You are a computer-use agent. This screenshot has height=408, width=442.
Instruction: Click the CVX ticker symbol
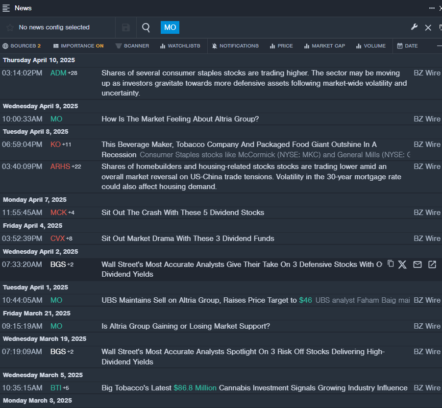57,238
